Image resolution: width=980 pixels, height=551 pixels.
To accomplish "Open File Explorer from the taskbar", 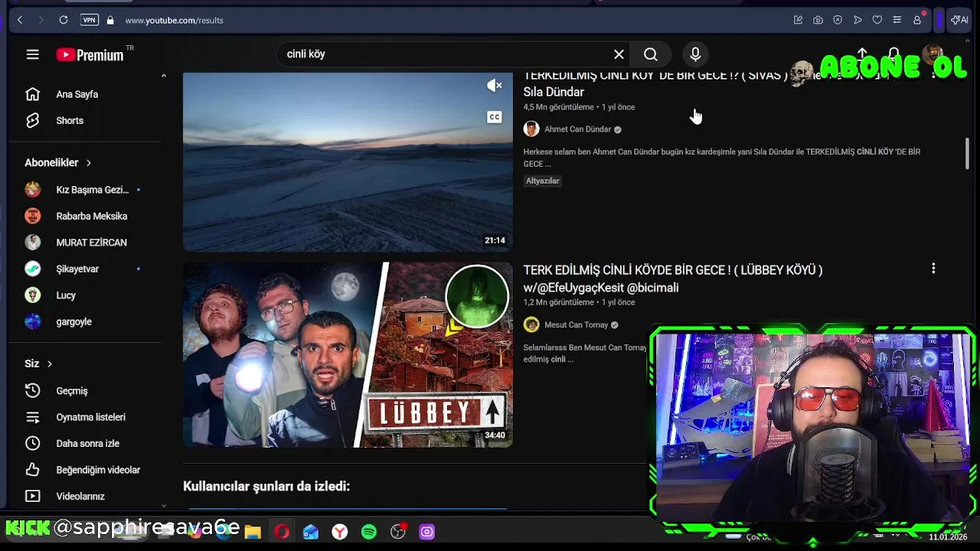I will click(x=253, y=532).
